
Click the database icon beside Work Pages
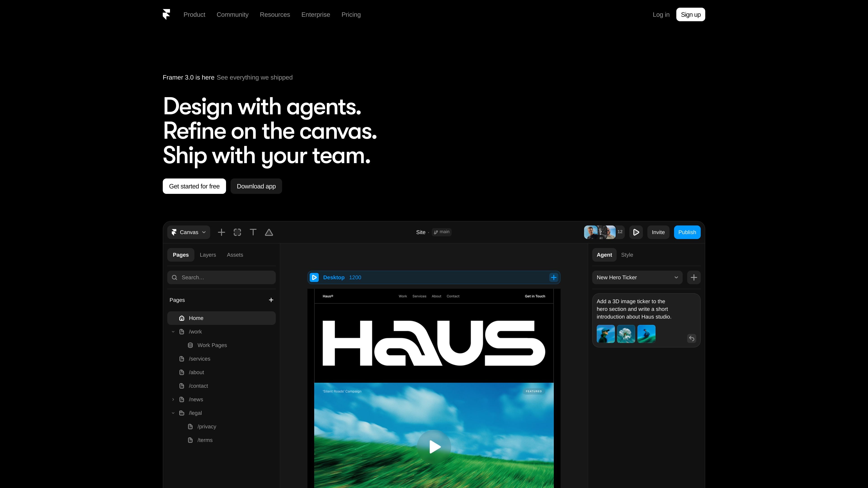tap(190, 345)
